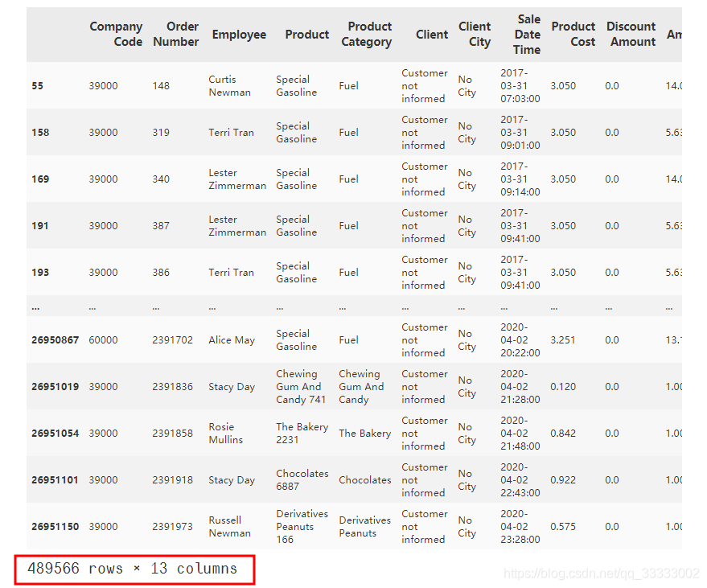
Task: Click employee cell Alice May
Action: [x=232, y=340]
